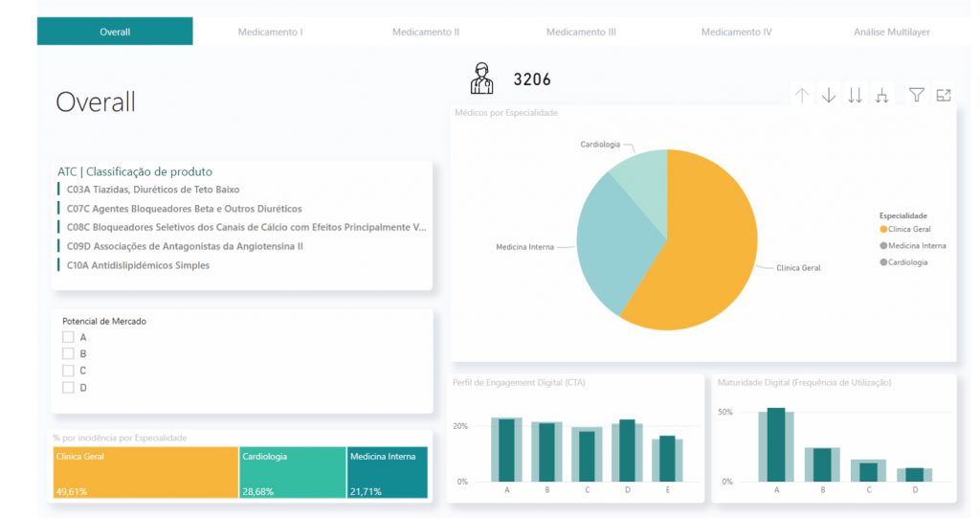Click the single down arrow drill icon

click(x=829, y=95)
